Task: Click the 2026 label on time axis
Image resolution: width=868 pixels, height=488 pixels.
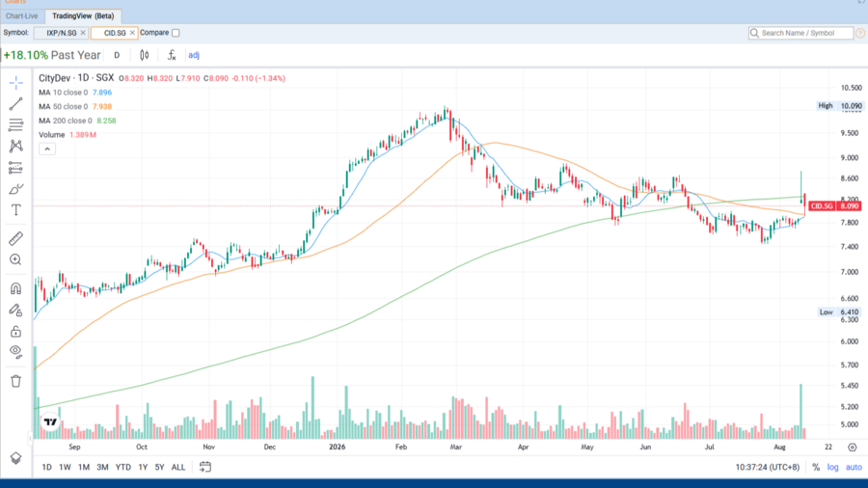Action: (338, 447)
